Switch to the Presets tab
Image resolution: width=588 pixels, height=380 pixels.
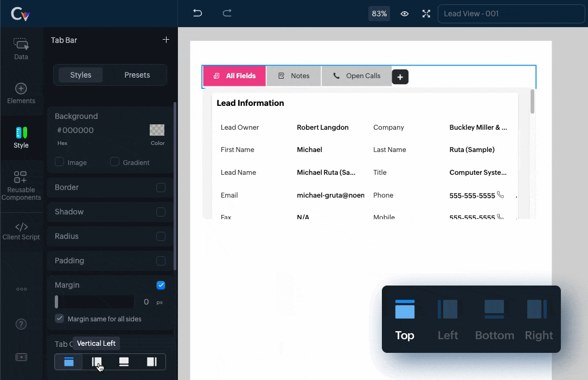[137, 75]
